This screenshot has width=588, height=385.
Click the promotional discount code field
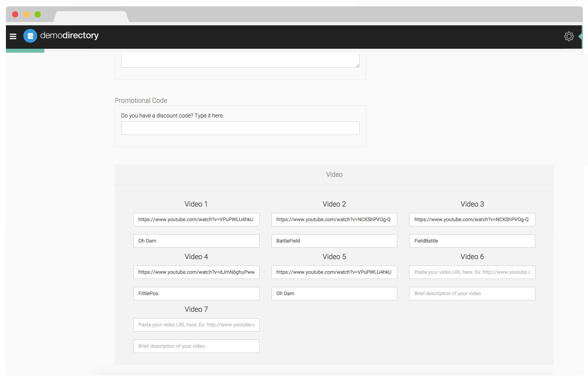[240, 128]
